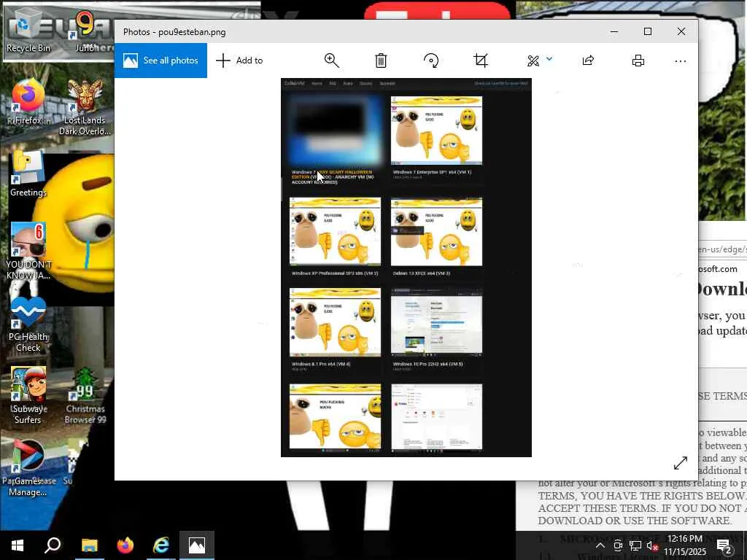Open the Add to menu
The height and width of the screenshot is (560, 747).
point(239,61)
